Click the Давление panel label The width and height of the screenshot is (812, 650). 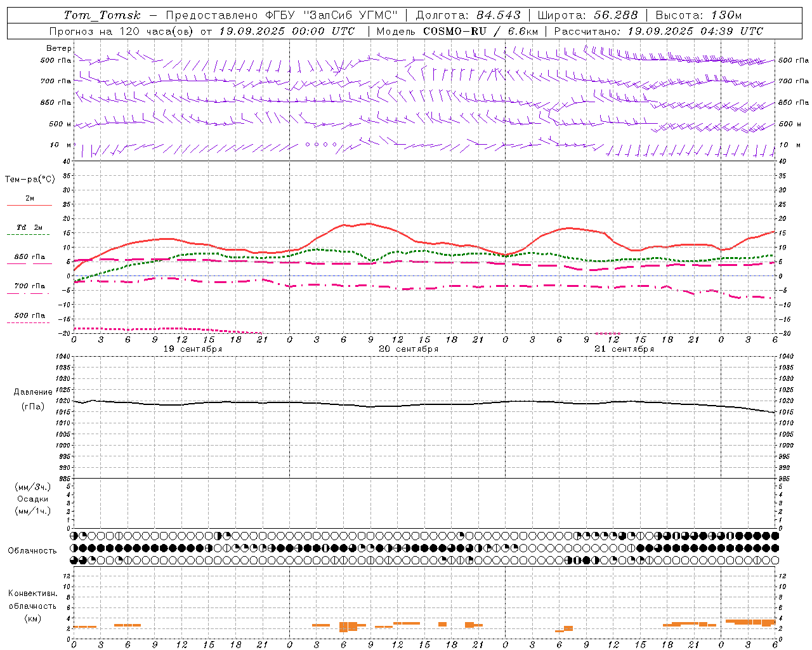33,392
